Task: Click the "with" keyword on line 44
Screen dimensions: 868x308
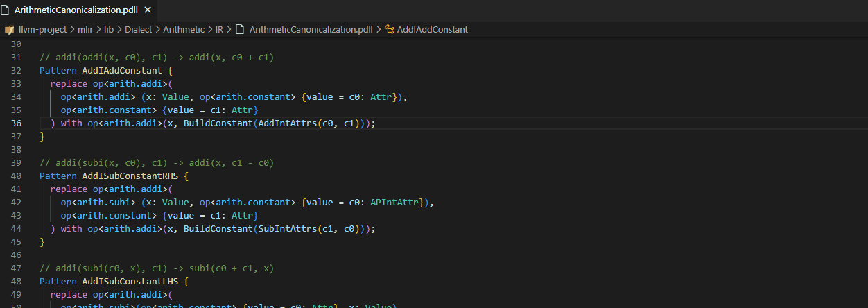Action: pos(71,228)
